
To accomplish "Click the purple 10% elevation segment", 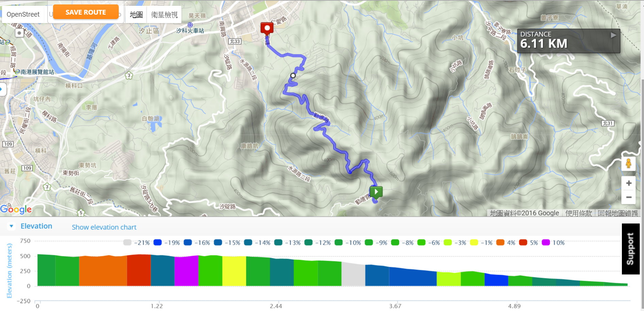I will tap(186, 271).
